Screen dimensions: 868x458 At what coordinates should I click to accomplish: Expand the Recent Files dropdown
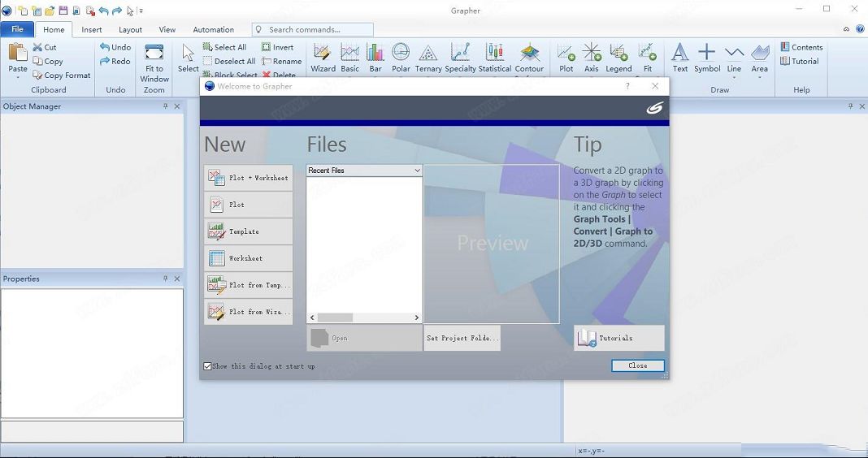point(417,171)
